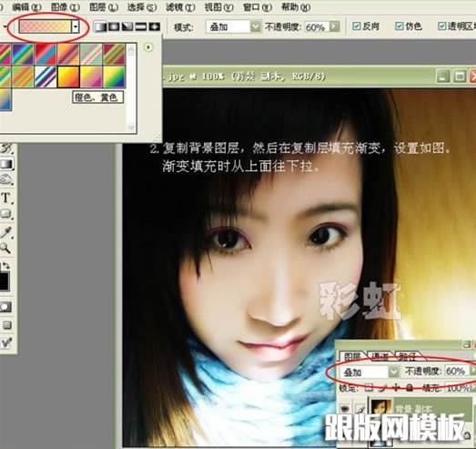Select the Gradient tool in toolbox
Image resolution: width=476 pixels, height=449 pixels.
click(6, 164)
